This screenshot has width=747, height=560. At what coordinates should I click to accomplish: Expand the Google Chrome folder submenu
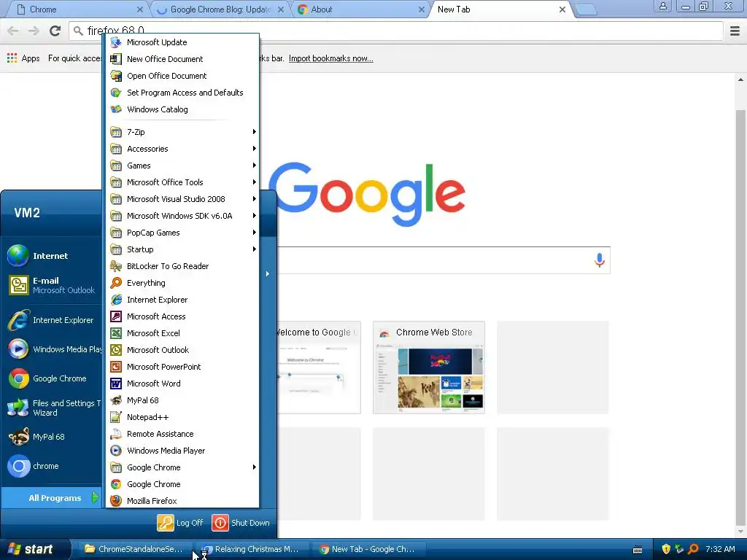click(x=182, y=467)
